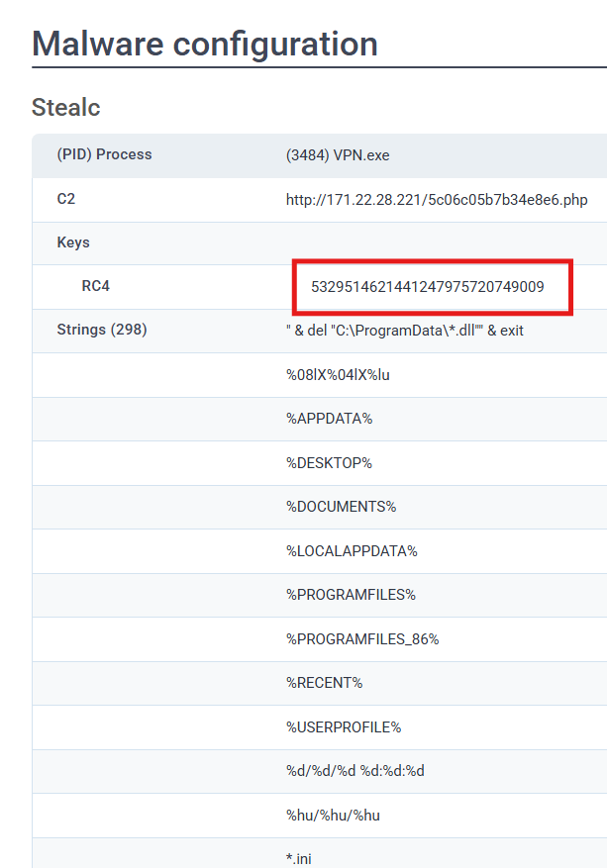Click the Keys row label
Screen dimensions: 607x868
pos(73,242)
